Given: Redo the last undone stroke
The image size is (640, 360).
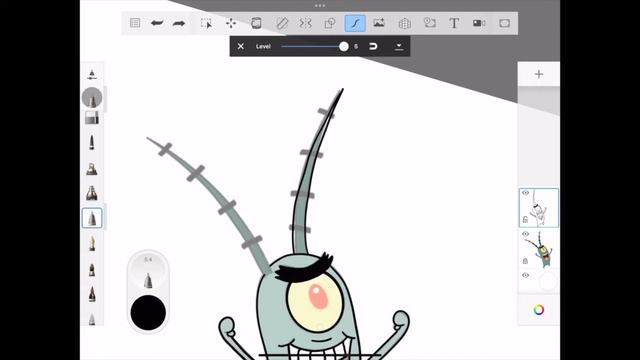Looking at the screenshot, I should tap(179, 23).
